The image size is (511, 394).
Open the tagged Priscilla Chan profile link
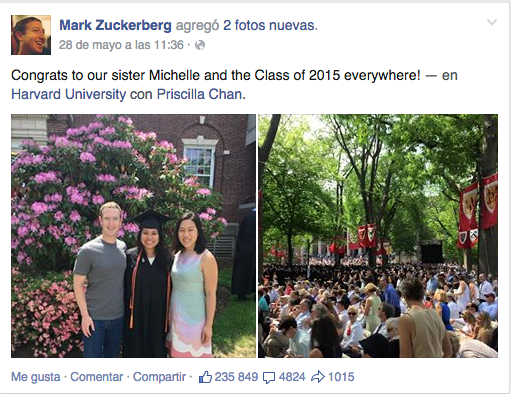pos(199,94)
